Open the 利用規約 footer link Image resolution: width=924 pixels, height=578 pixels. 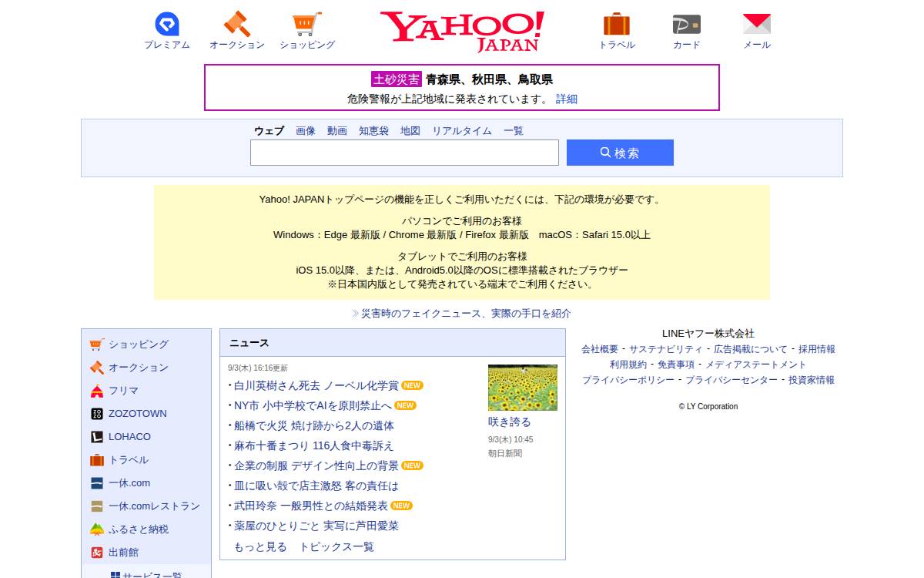pyautogui.click(x=628, y=365)
